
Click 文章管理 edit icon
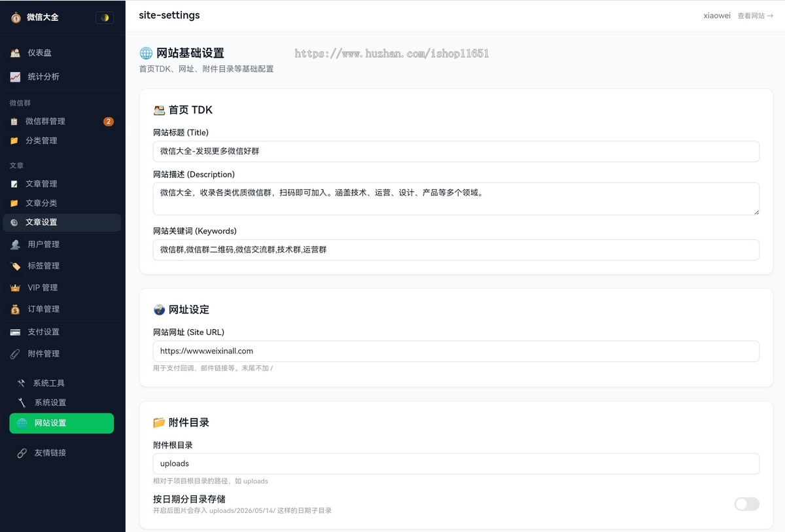(x=14, y=184)
